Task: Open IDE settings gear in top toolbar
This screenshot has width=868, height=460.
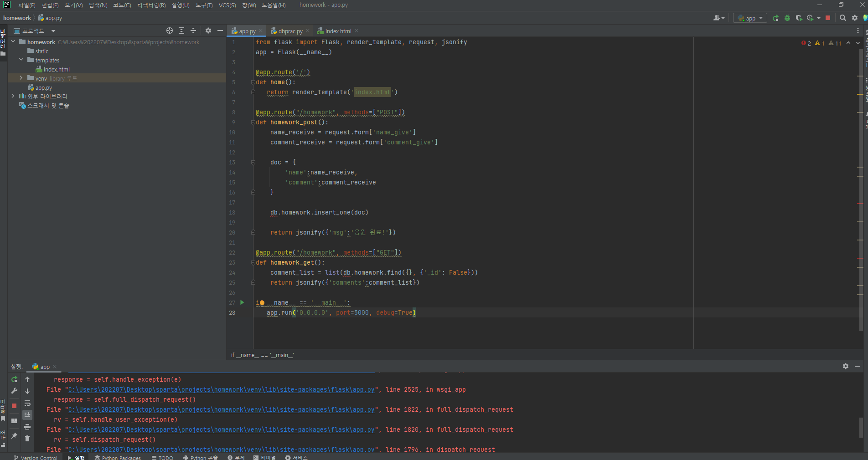Action: [x=855, y=18]
